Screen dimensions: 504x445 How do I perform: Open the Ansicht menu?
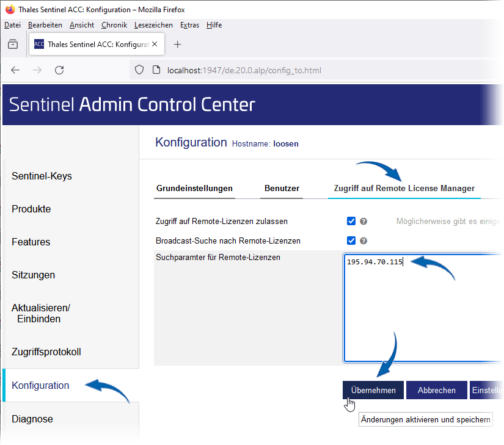coord(82,25)
